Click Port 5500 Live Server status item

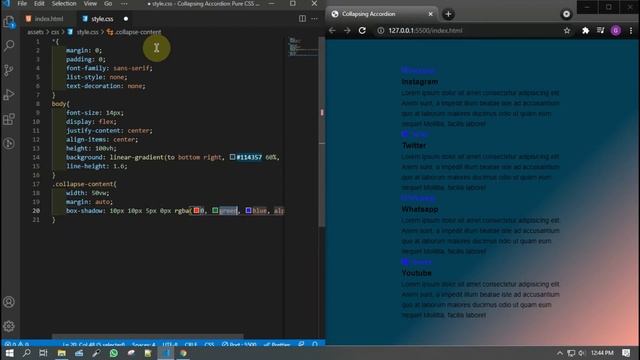[x=239, y=345]
